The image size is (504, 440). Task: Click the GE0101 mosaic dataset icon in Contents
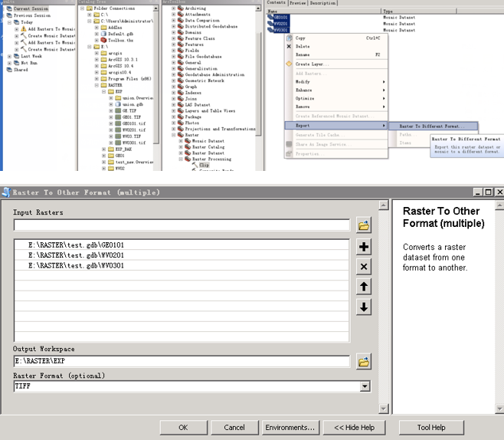coord(270,17)
